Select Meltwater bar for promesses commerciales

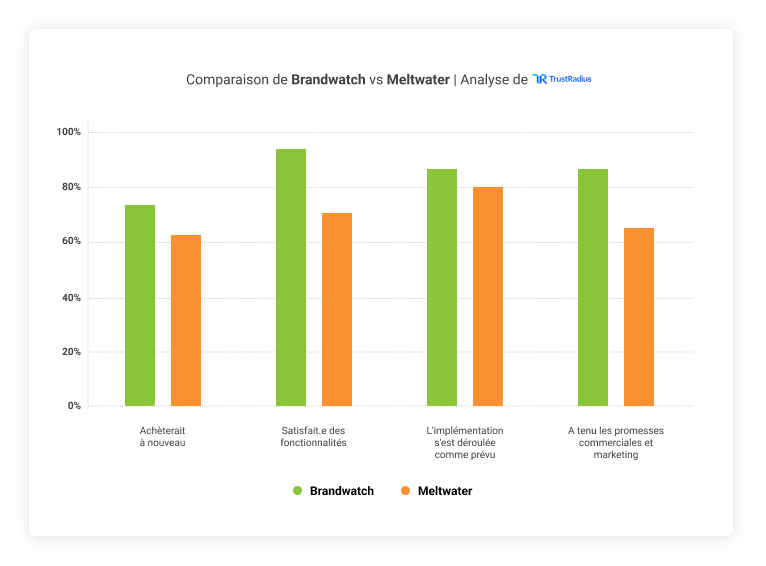point(639,317)
